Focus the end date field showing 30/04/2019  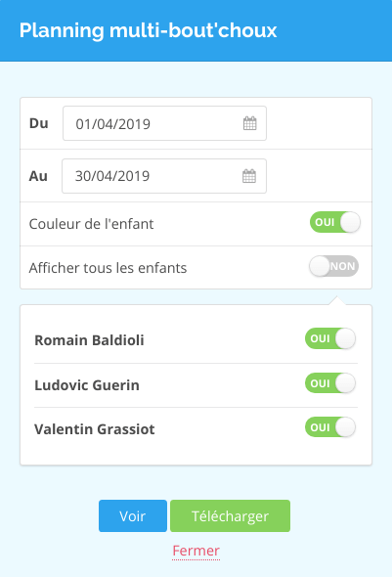(x=164, y=176)
